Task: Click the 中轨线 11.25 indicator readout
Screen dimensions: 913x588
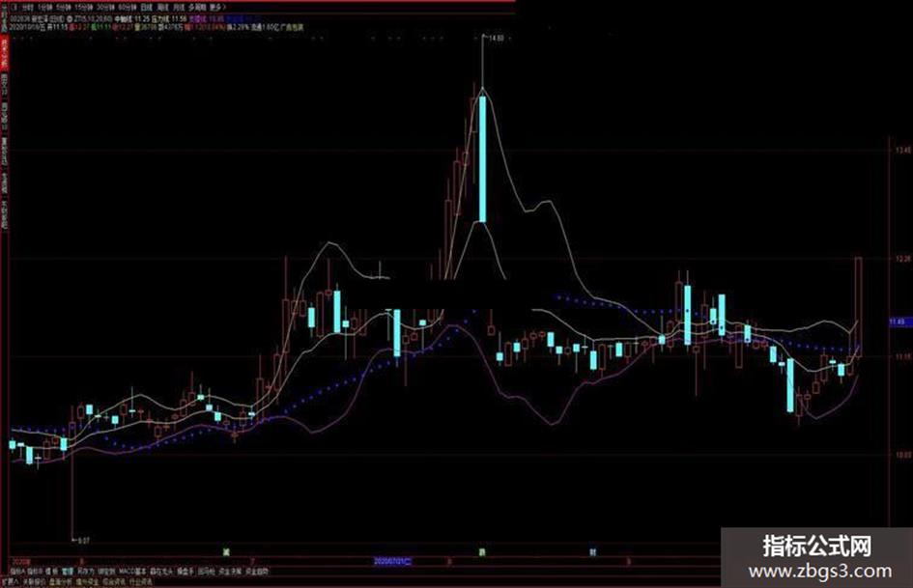Action: click(132, 19)
